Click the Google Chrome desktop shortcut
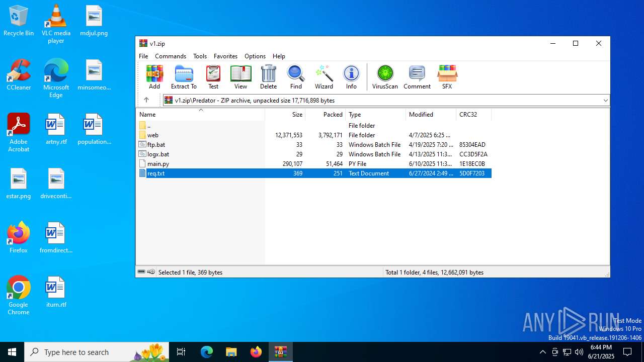Screen dimensions: 644x362 pos(19,296)
